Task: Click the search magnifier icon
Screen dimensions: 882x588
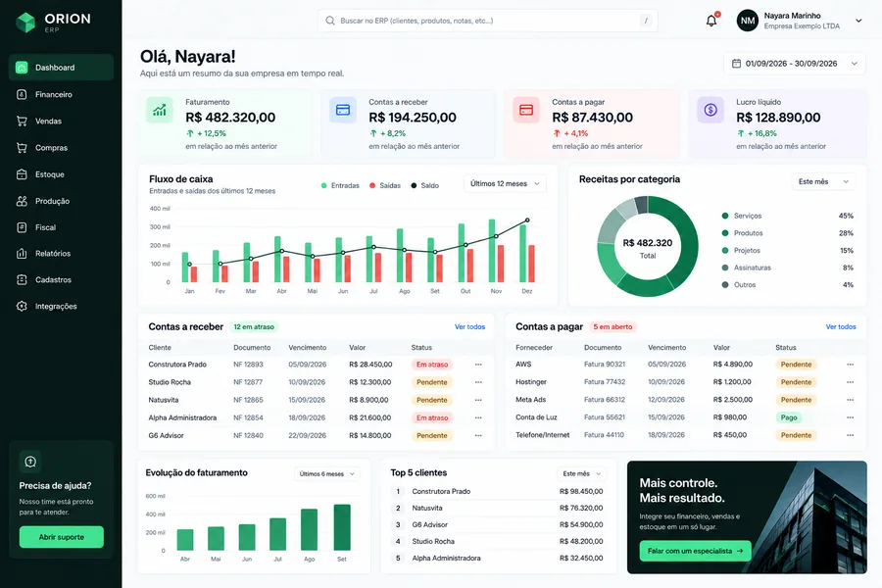Action: click(x=330, y=21)
